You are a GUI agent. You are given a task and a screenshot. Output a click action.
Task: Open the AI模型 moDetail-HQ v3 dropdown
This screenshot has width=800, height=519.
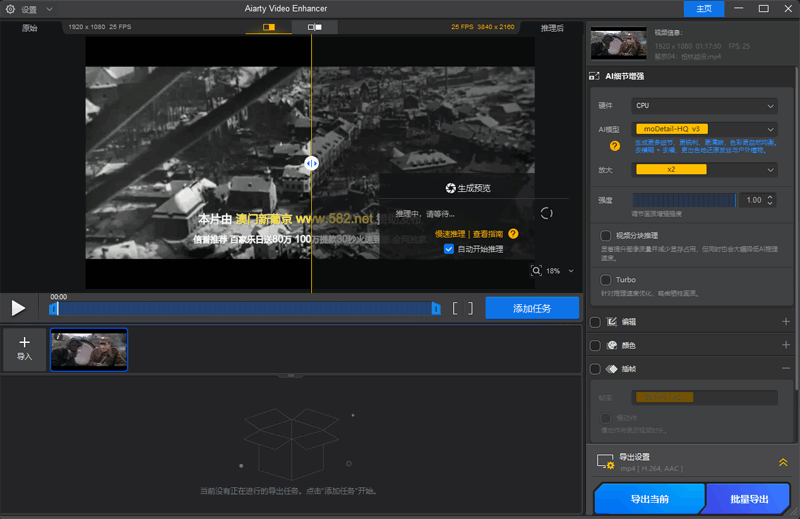click(x=705, y=129)
